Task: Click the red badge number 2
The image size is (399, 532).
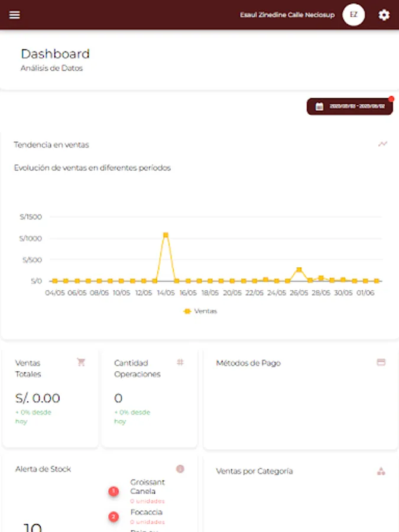Action: click(113, 517)
